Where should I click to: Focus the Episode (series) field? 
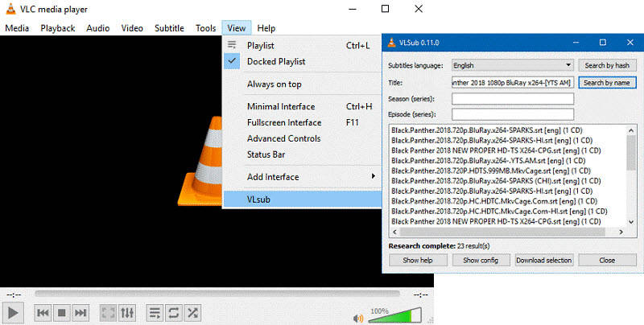[513, 114]
